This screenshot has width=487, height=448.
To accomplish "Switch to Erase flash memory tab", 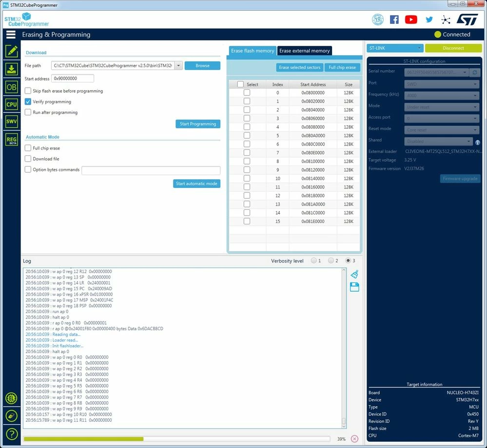I will click(x=253, y=51).
